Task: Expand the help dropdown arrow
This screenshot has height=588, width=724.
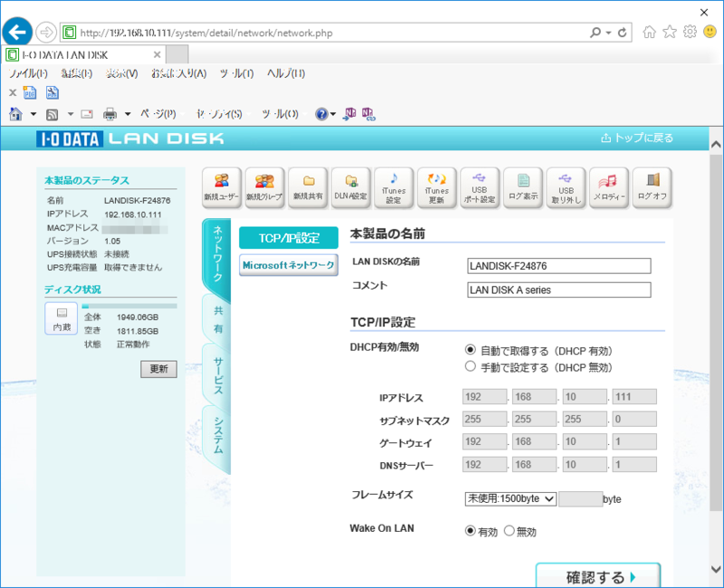Action: (x=333, y=114)
